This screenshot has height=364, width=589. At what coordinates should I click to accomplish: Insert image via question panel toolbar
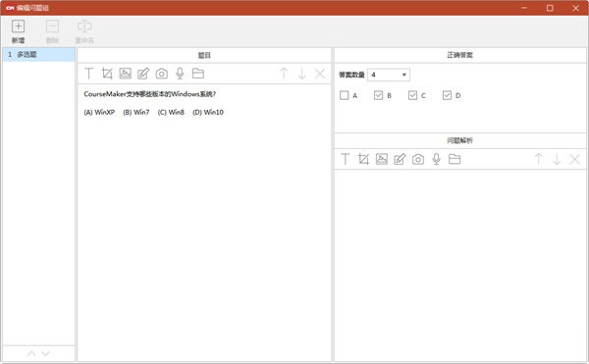(125, 74)
